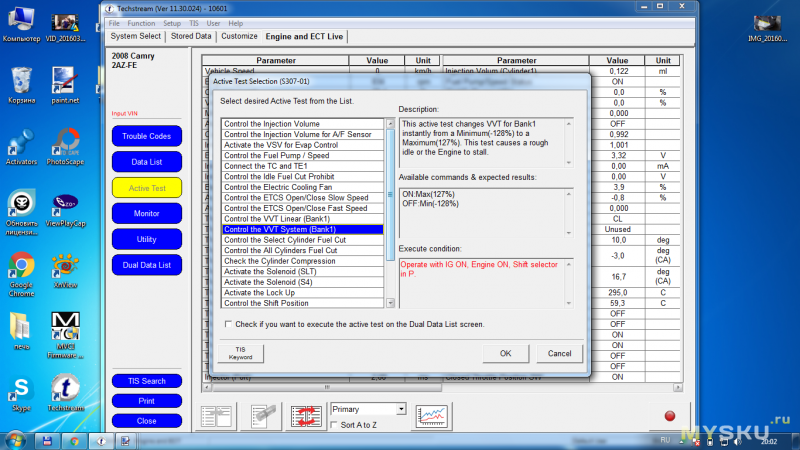
Task: Open the MVCI Firmware desktop shortcut
Action: coord(65,335)
